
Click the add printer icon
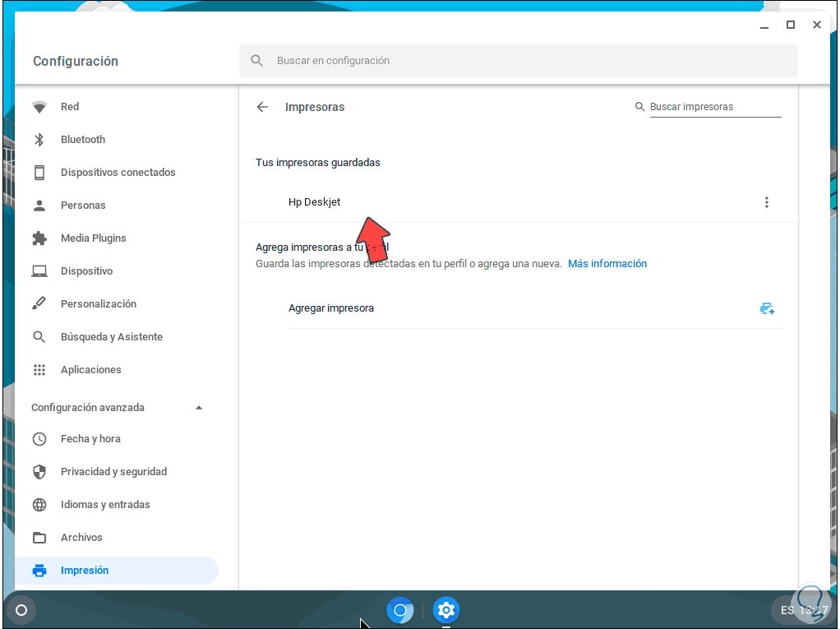[x=767, y=308]
